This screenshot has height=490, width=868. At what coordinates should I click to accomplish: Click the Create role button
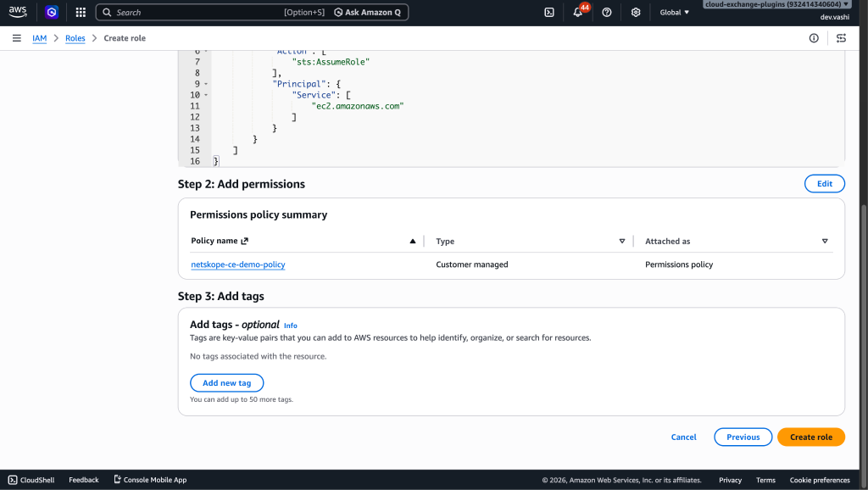(811, 437)
